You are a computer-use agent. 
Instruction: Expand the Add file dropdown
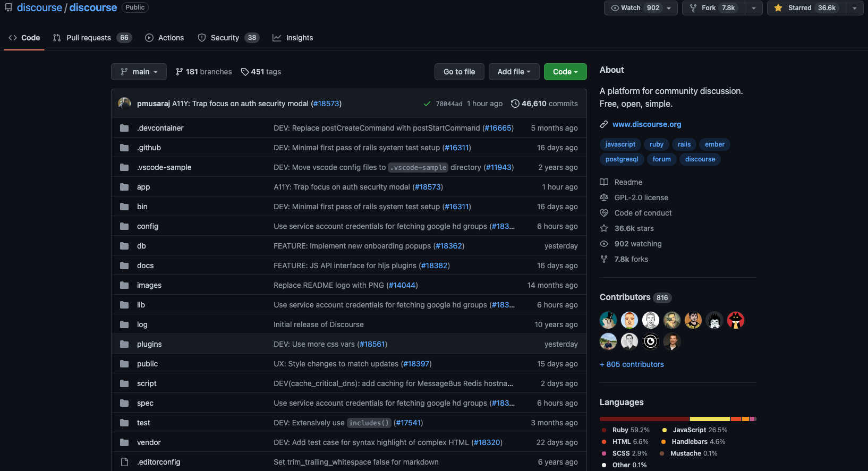(x=514, y=72)
